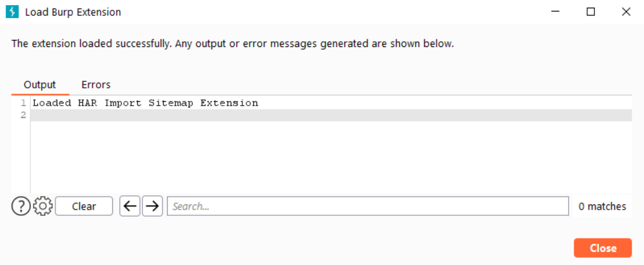Image resolution: width=644 pixels, height=265 pixels.
Task: Click the orange Close button
Action: click(603, 248)
